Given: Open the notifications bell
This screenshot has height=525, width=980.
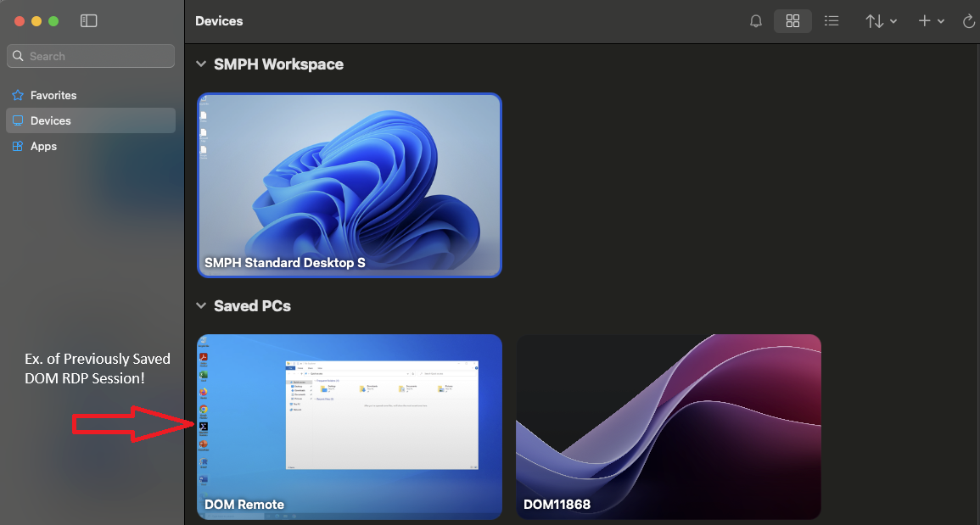Looking at the screenshot, I should pos(756,21).
